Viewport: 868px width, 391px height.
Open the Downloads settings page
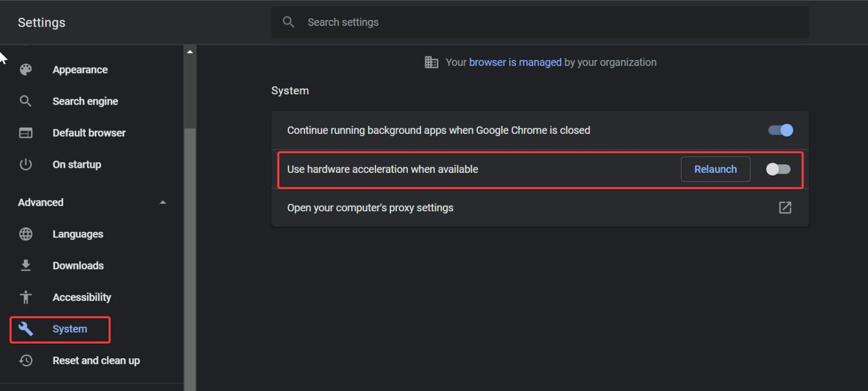click(78, 266)
